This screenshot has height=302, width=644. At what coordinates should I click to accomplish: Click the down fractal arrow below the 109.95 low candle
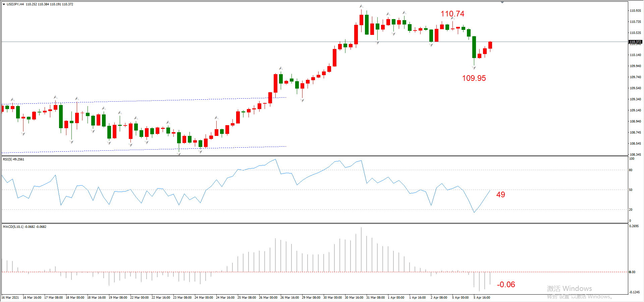pos(474,68)
